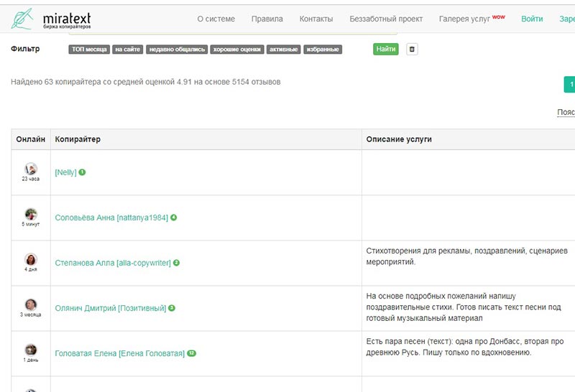The height and width of the screenshot is (392, 575).
Task: Click Соловьёва Анна's avatar
Action: coord(31,214)
